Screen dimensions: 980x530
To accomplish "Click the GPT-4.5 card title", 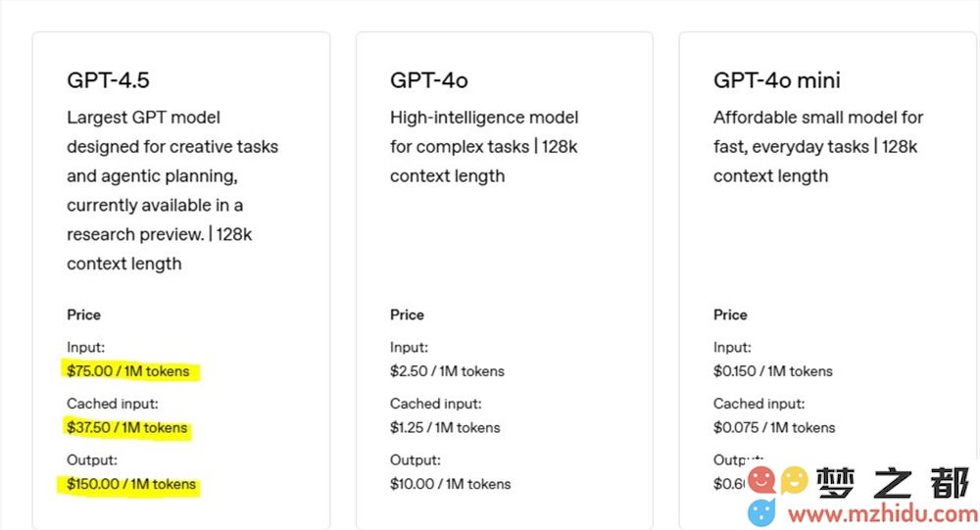I will (x=108, y=80).
